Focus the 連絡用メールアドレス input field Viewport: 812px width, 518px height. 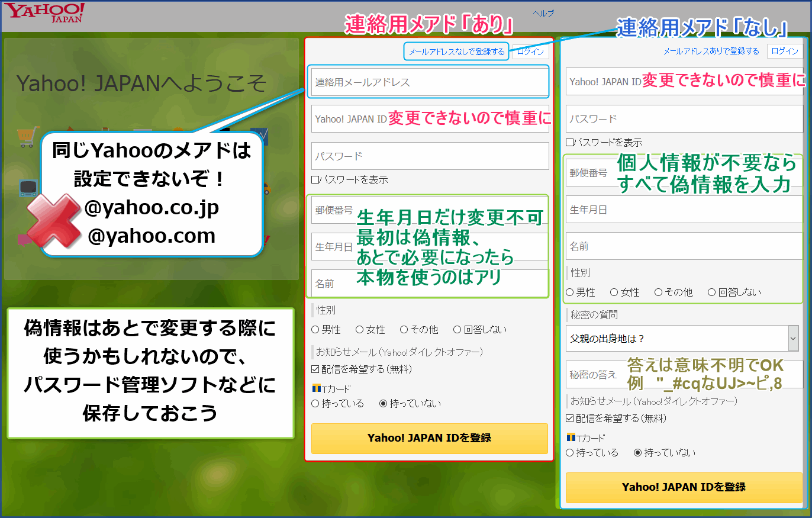coord(430,82)
